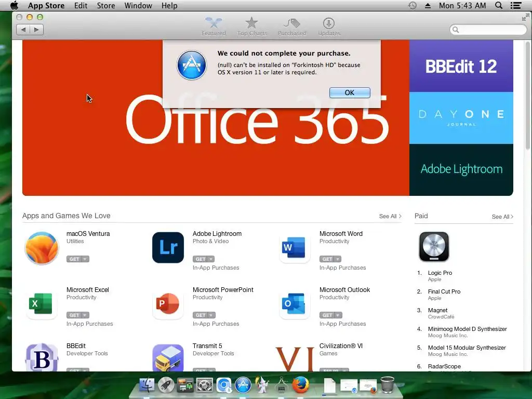Open the App Store menu

click(46, 5)
